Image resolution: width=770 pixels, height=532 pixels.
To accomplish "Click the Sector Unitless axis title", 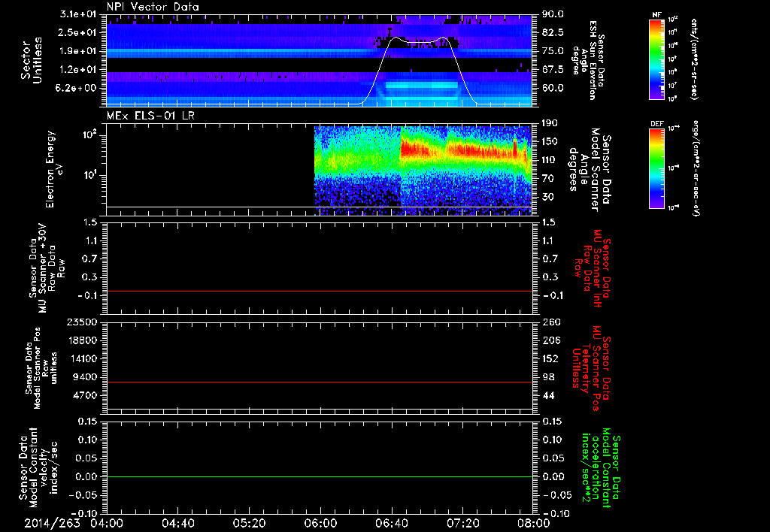I will [x=32, y=60].
